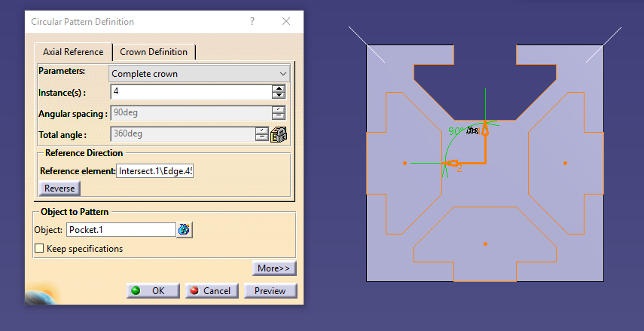Viewport: 644px width, 331px height.
Task: Open help with the question mark button
Action: point(252,21)
